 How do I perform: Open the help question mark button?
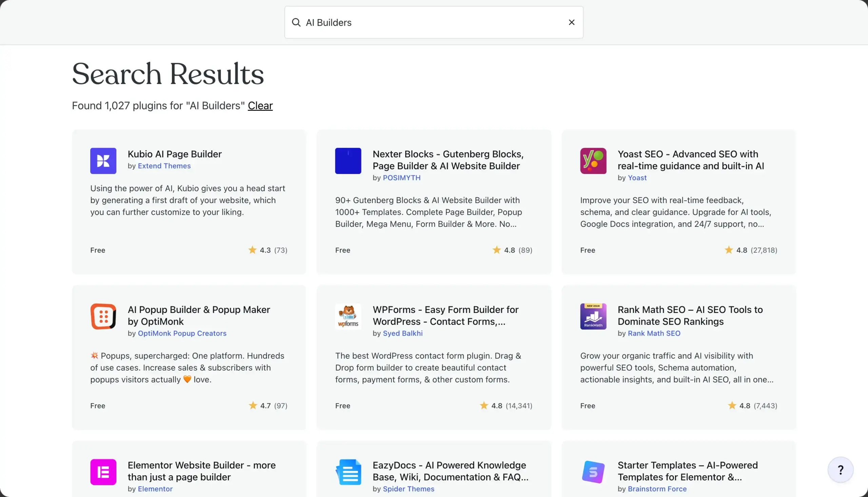click(840, 470)
